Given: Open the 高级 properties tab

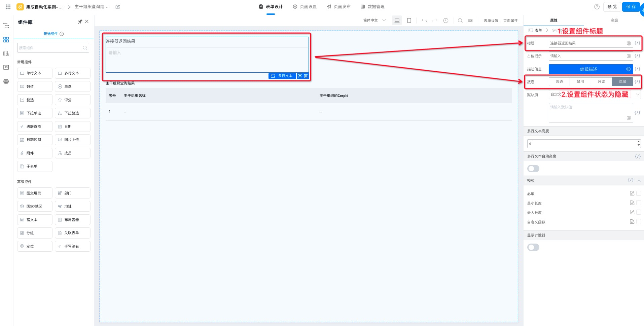Looking at the screenshot, I should (x=614, y=20).
